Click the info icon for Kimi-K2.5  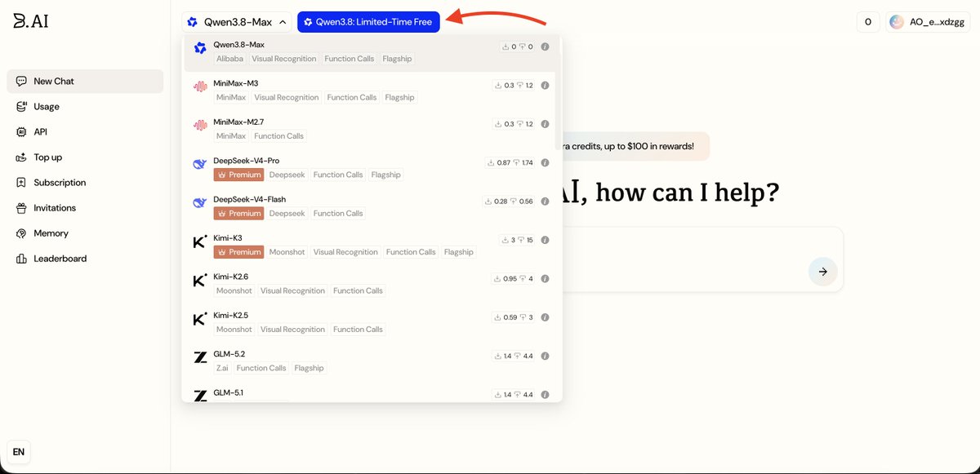pyautogui.click(x=545, y=317)
